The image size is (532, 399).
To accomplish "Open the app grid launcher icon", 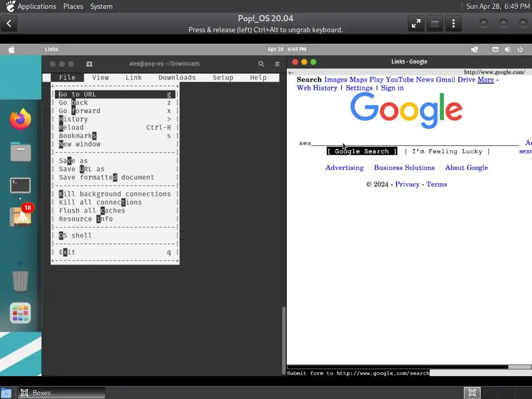I will [20, 313].
